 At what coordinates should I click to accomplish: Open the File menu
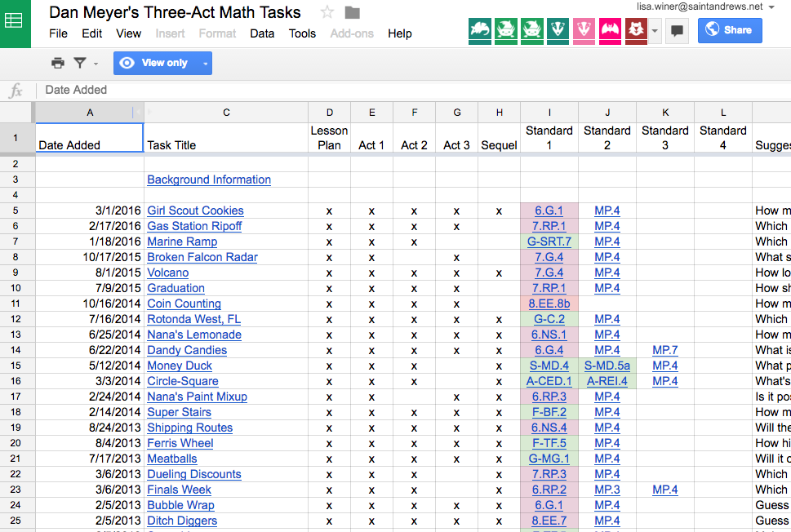[58, 33]
